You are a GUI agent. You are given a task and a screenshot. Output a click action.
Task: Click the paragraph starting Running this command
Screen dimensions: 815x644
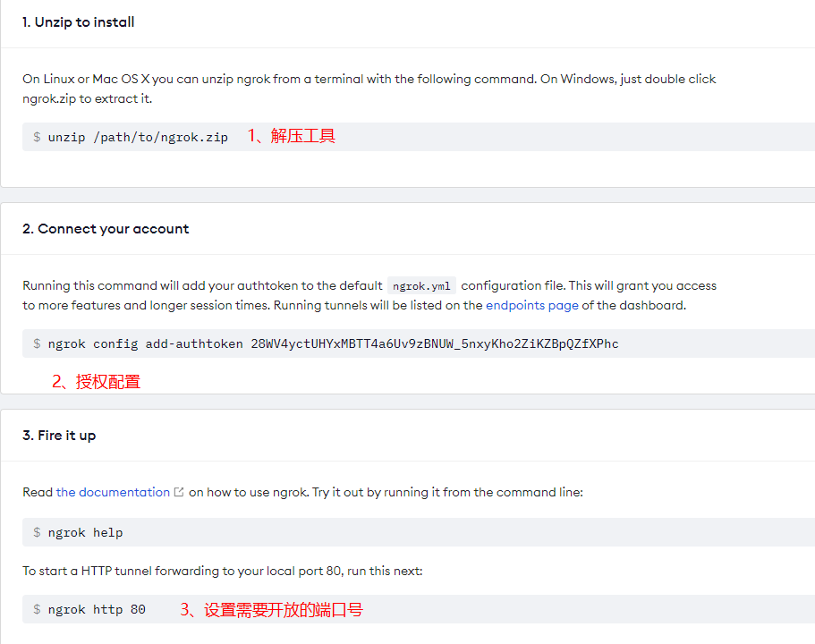coord(369,295)
